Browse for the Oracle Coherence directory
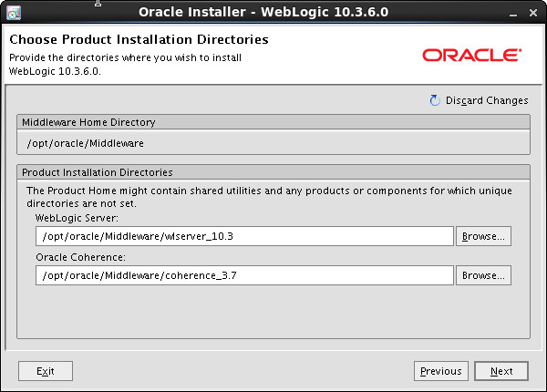This screenshot has width=547, height=392. coord(483,275)
